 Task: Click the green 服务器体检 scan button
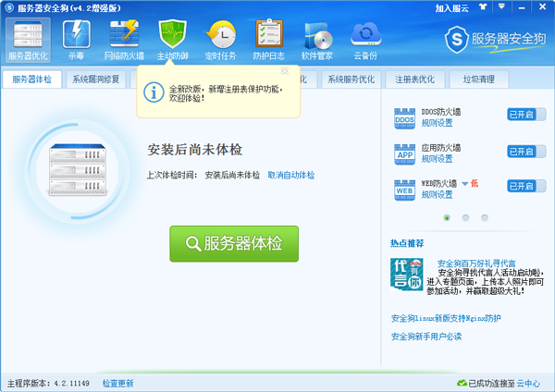tap(234, 243)
